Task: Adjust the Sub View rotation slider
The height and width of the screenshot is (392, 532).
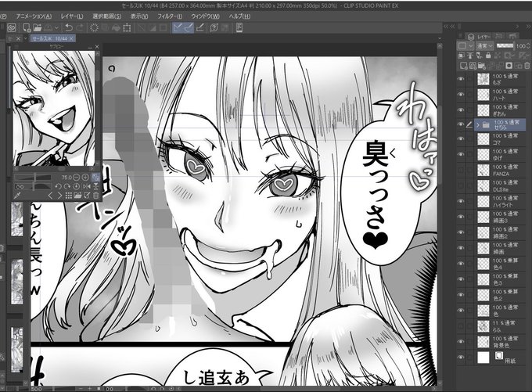Action: (x=33, y=186)
